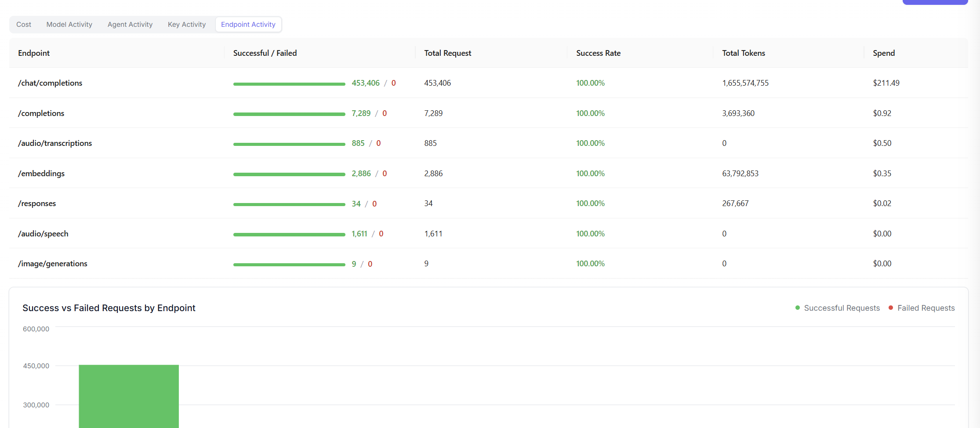The width and height of the screenshot is (980, 428).
Task: Click the total request value 1,611
Action: (433, 234)
